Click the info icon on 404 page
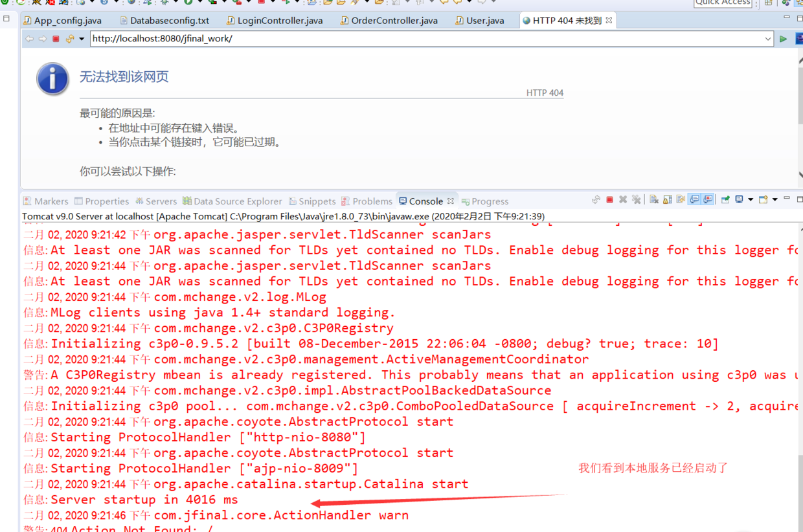Image resolution: width=803 pixels, height=532 pixels. (x=52, y=79)
